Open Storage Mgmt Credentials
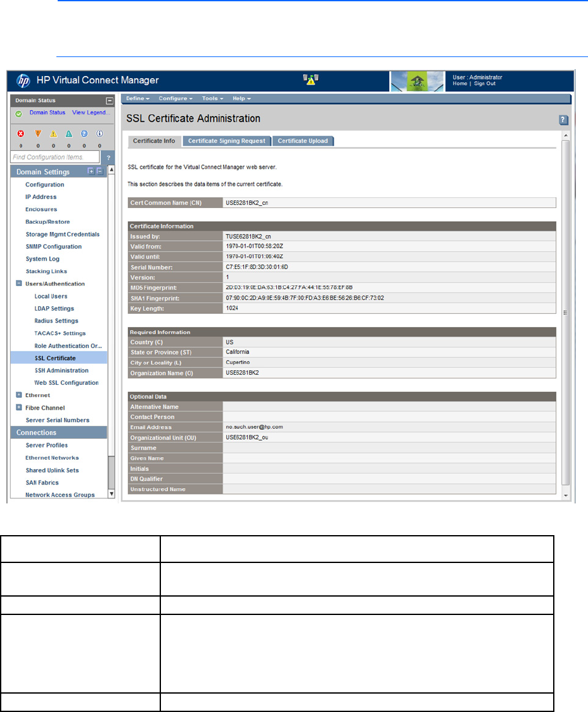The image size is (588, 712). pyautogui.click(x=63, y=235)
